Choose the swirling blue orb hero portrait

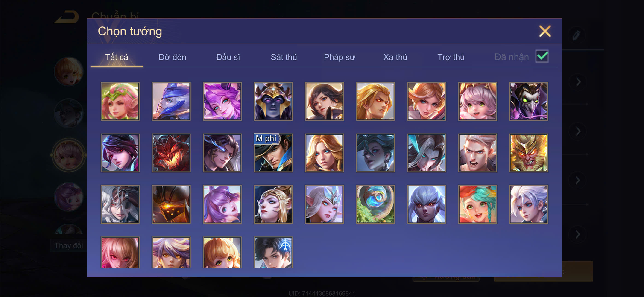coord(375,204)
